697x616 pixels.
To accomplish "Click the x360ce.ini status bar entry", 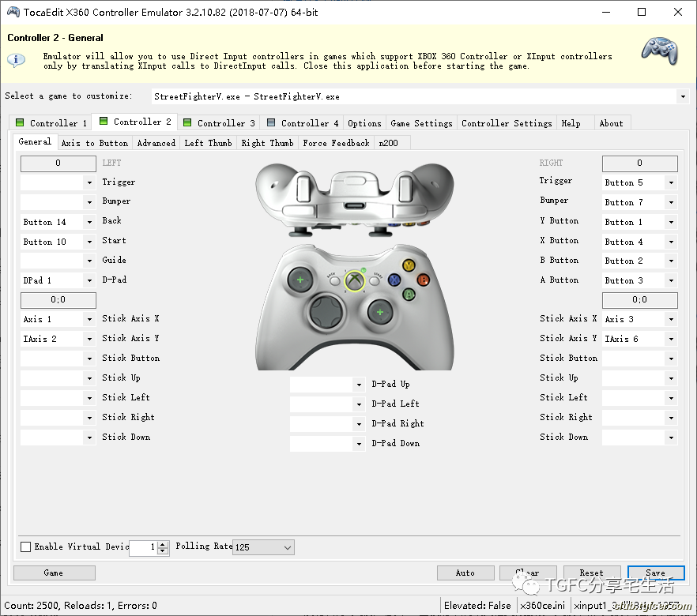I will (542, 606).
